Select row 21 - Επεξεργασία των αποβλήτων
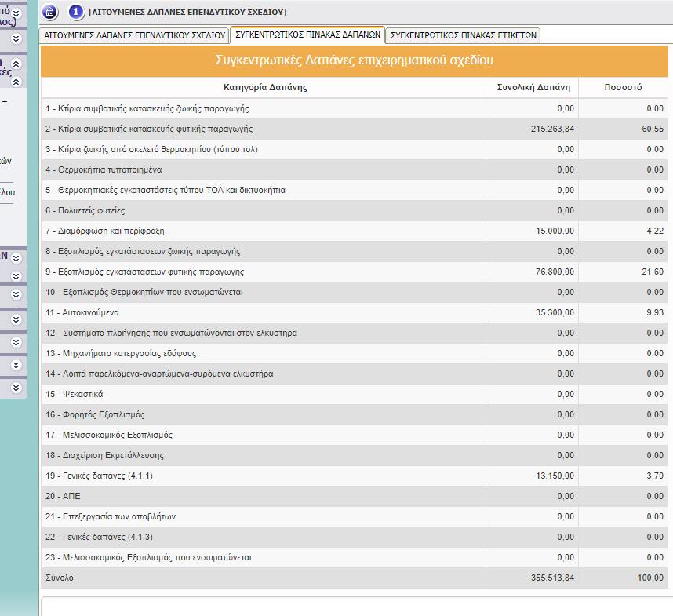The image size is (673, 616). (x=355, y=516)
